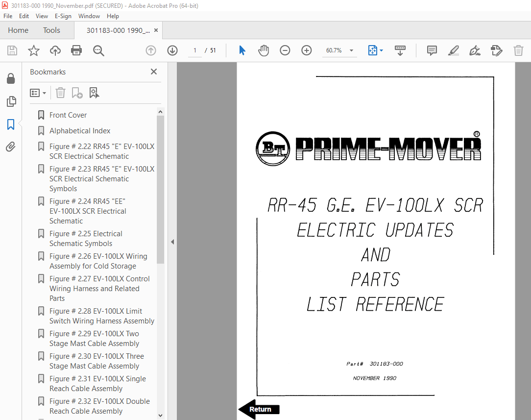The image size is (531, 420).
Task: Open the E-Sign menu
Action: [x=63, y=16]
